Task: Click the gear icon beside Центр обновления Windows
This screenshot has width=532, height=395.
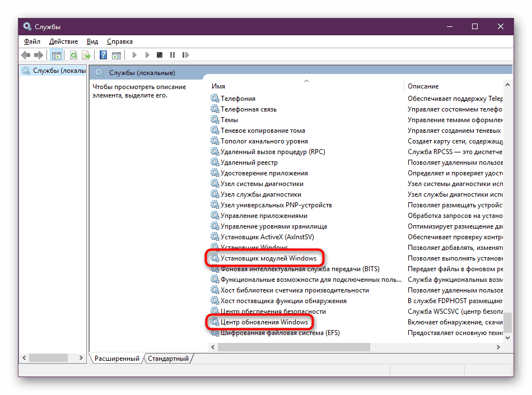Action: coord(214,322)
